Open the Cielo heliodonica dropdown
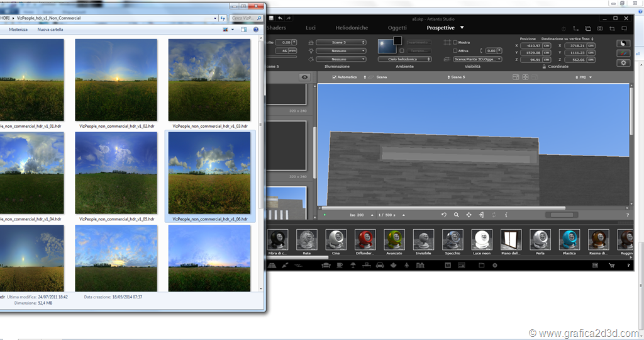 pos(404,59)
